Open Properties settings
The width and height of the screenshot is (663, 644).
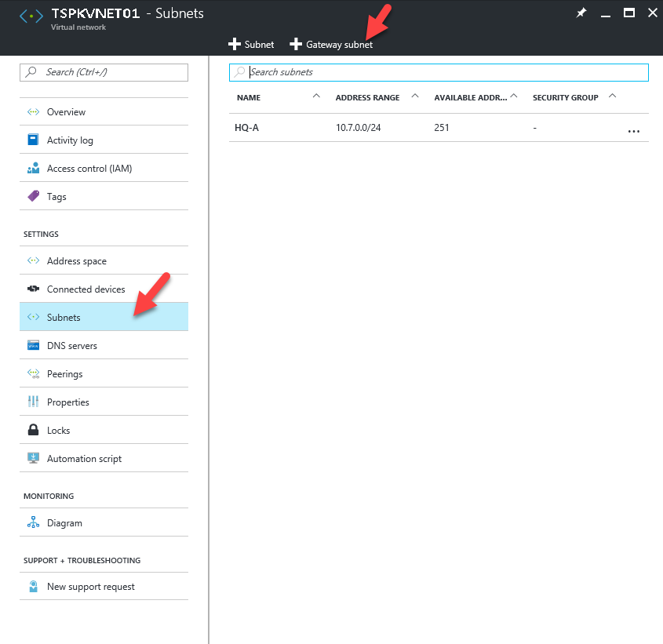[104, 402]
